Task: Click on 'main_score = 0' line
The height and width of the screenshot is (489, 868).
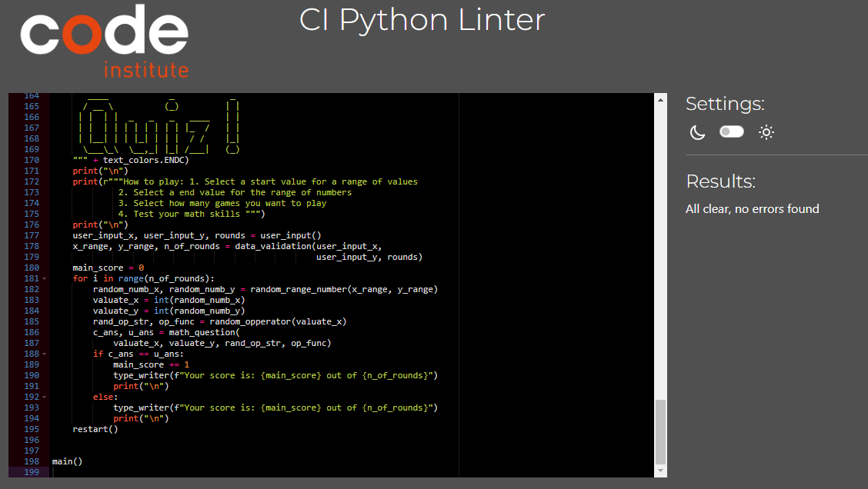Action: coord(108,268)
